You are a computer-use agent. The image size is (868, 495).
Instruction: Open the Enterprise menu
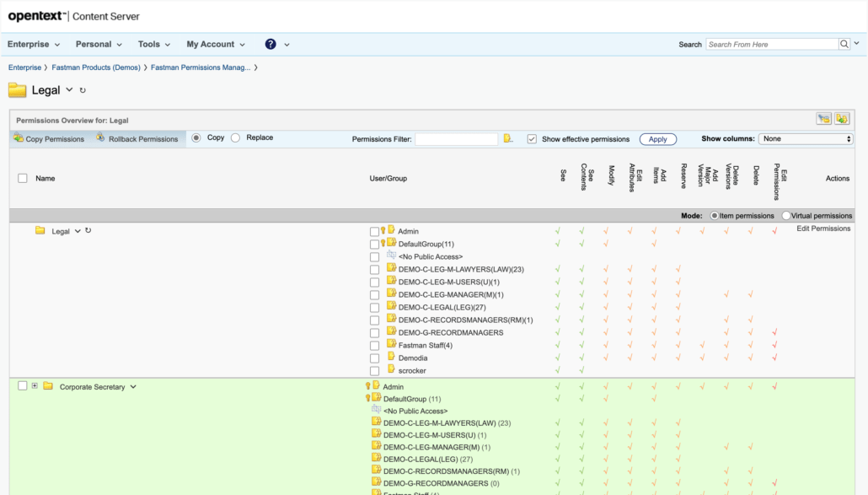pos(33,45)
